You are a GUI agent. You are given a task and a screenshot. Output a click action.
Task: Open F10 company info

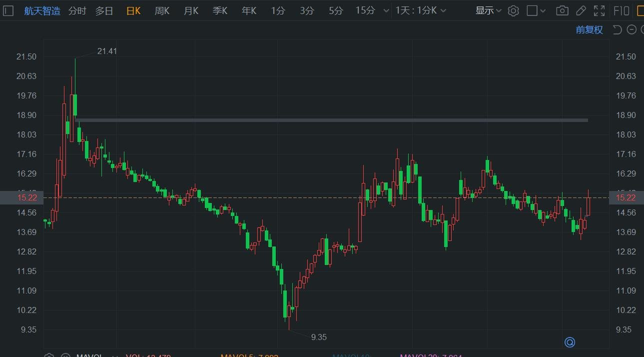[x=621, y=10]
